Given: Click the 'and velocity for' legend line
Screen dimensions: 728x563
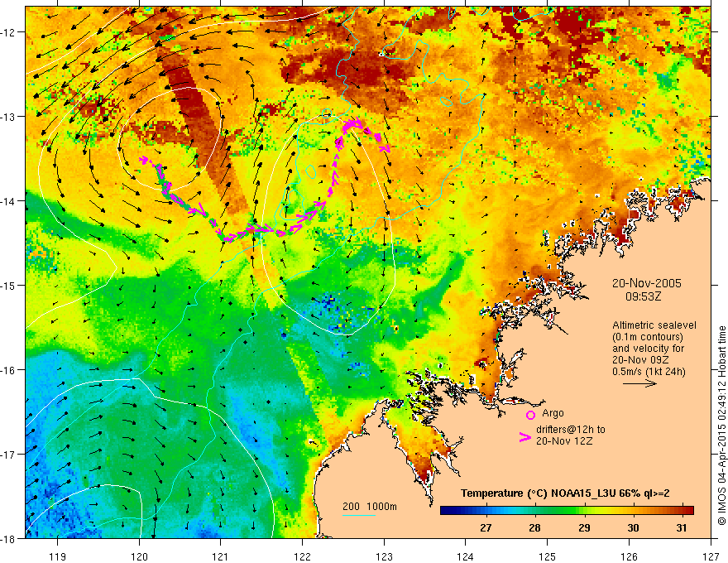Looking at the screenshot, I should (x=648, y=349).
